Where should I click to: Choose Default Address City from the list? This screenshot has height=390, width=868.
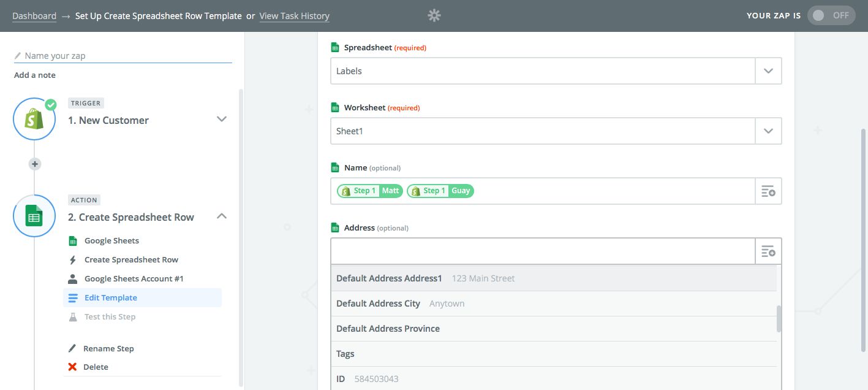(378, 304)
